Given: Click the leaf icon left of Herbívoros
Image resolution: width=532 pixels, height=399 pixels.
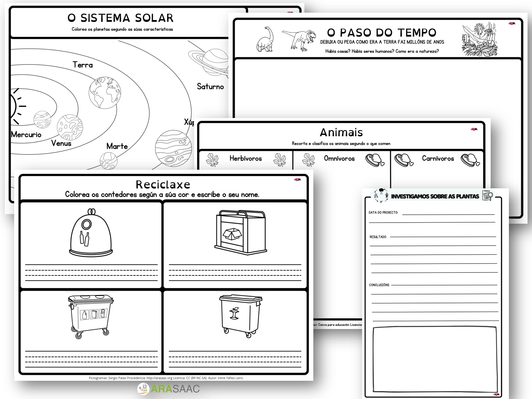Looking at the screenshot, I should click(x=212, y=159).
